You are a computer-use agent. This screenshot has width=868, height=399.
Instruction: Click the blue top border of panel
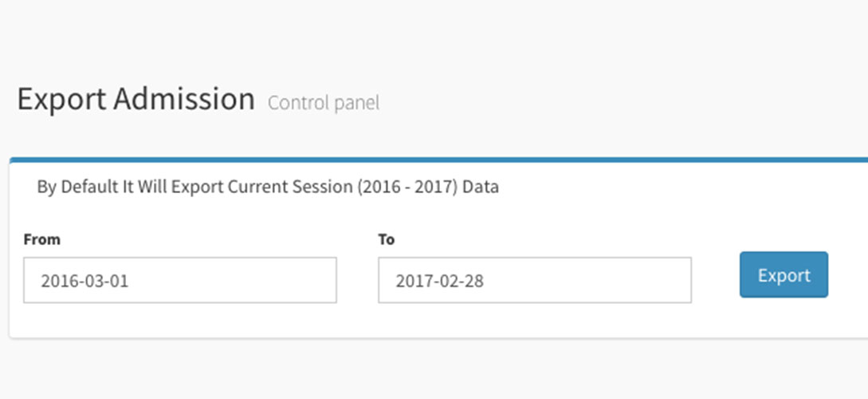tap(438, 160)
